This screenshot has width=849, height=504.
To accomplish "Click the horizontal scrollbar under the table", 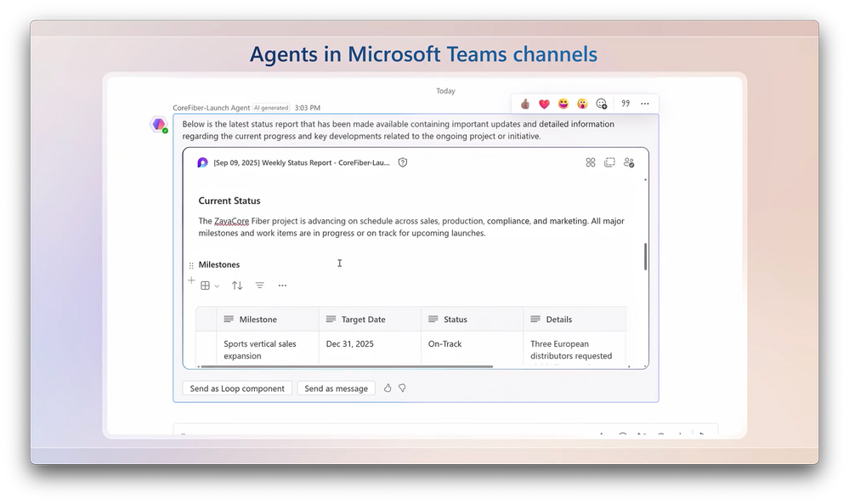I will [x=347, y=366].
